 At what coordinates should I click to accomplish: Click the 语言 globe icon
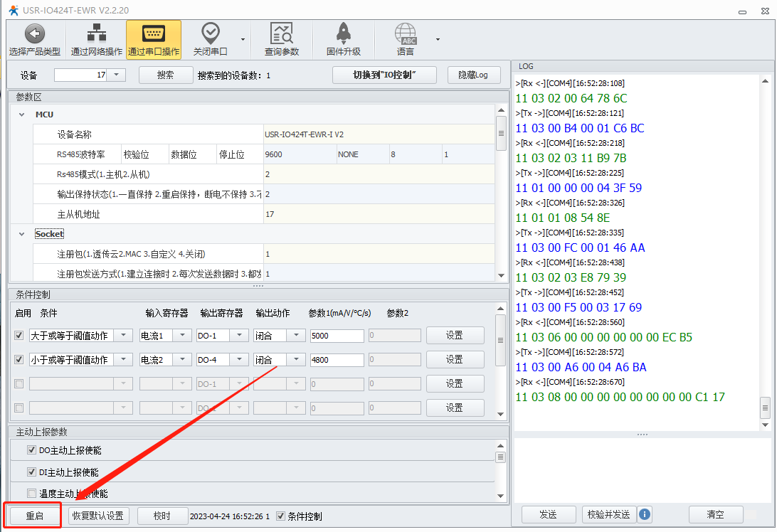[406, 33]
